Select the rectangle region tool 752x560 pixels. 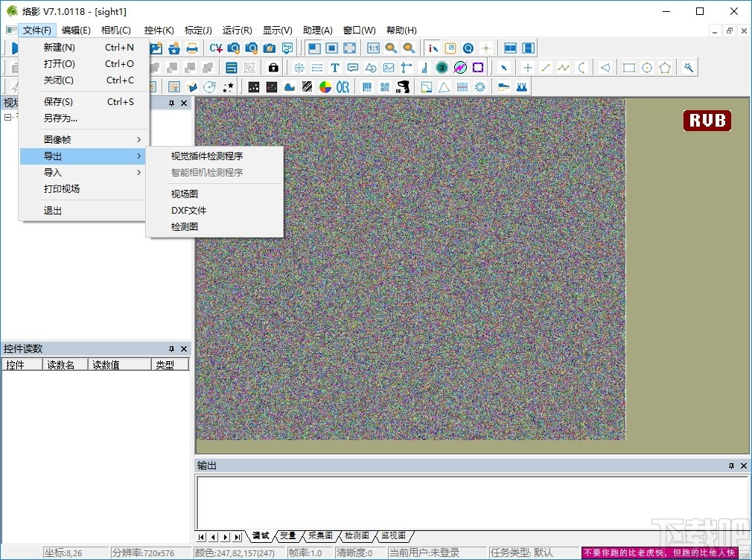tap(628, 68)
